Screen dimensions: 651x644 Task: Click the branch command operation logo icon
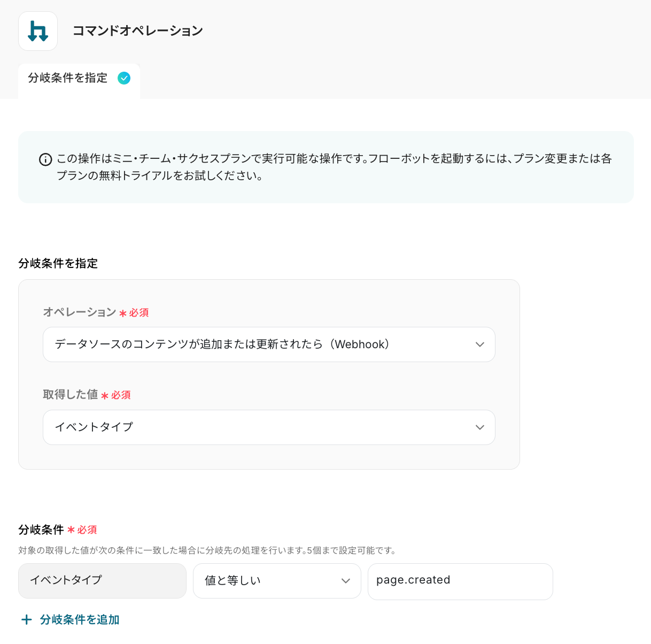[x=38, y=31]
